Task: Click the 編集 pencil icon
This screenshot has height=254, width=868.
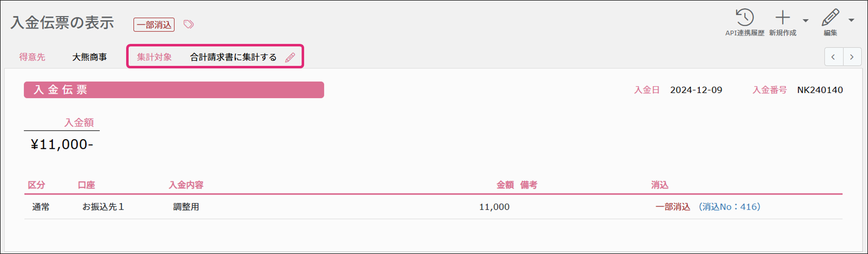Action: click(x=830, y=18)
